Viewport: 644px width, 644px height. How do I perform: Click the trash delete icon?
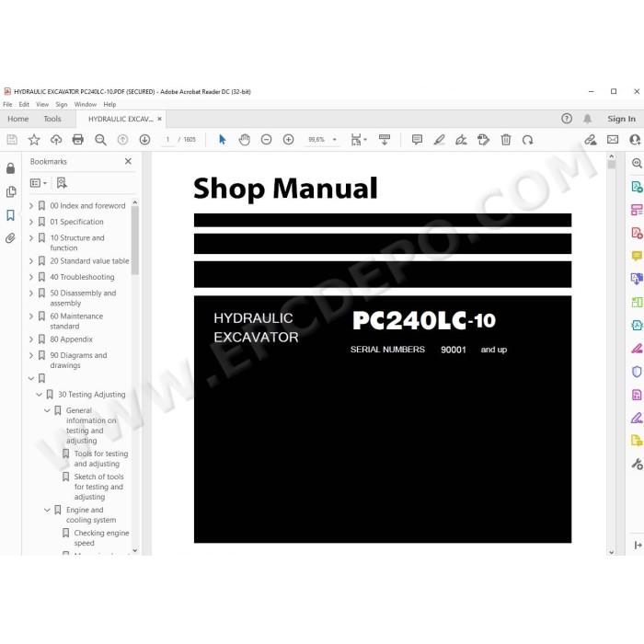[506, 140]
